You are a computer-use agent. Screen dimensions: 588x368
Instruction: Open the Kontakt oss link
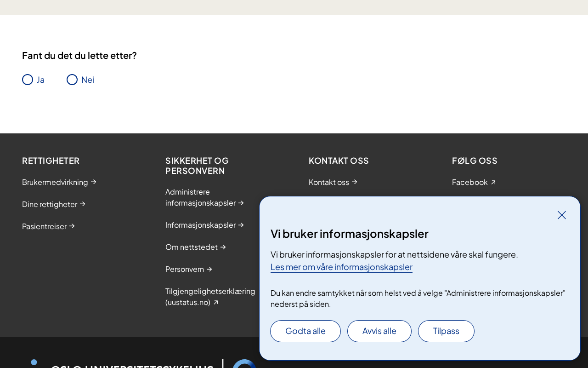click(x=333, y=182)
